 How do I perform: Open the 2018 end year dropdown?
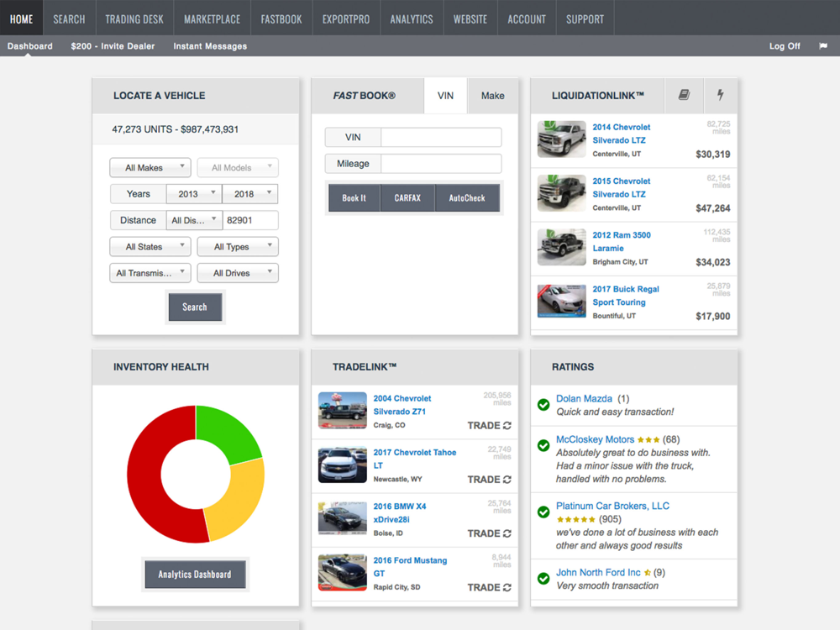250,194
